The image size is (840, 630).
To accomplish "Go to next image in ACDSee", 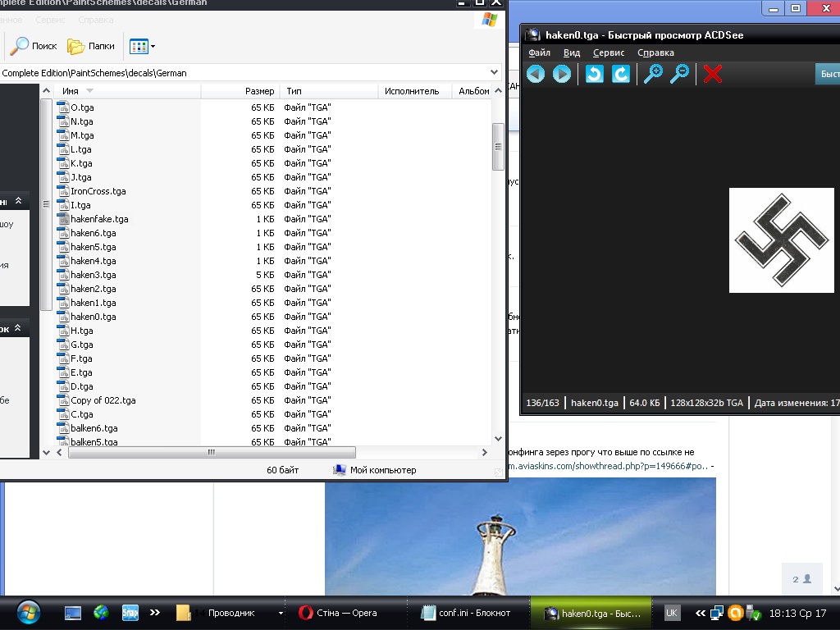I will click(561, 74).
